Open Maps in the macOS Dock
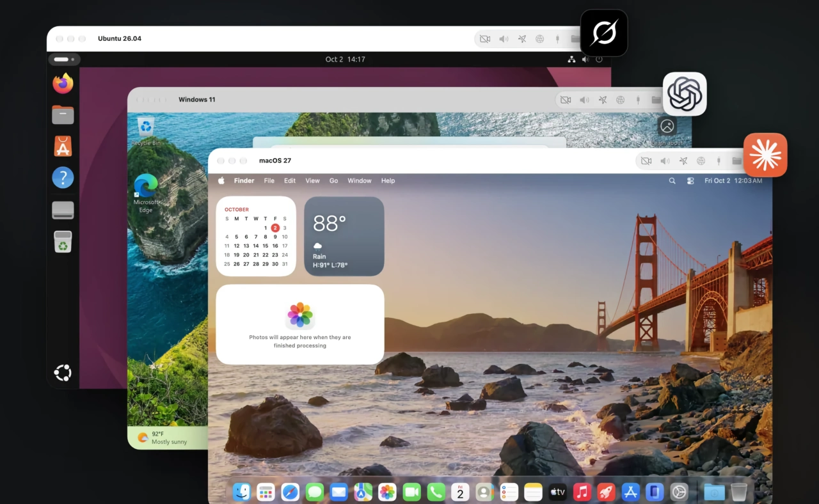The image size is (819, 504). [x=363, y=491]
